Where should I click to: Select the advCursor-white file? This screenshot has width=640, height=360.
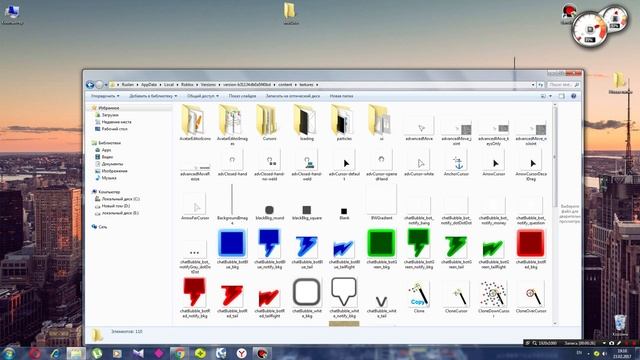tap(419, 163)
